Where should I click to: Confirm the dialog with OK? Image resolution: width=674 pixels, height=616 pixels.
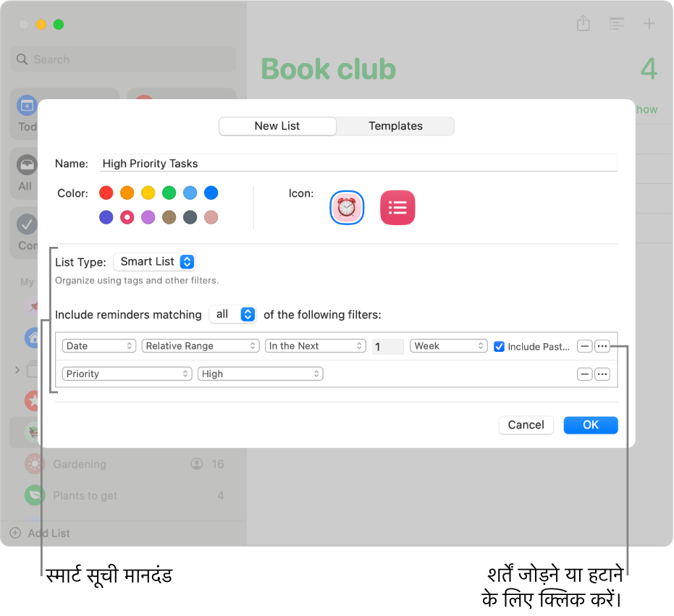click(591, 425)
